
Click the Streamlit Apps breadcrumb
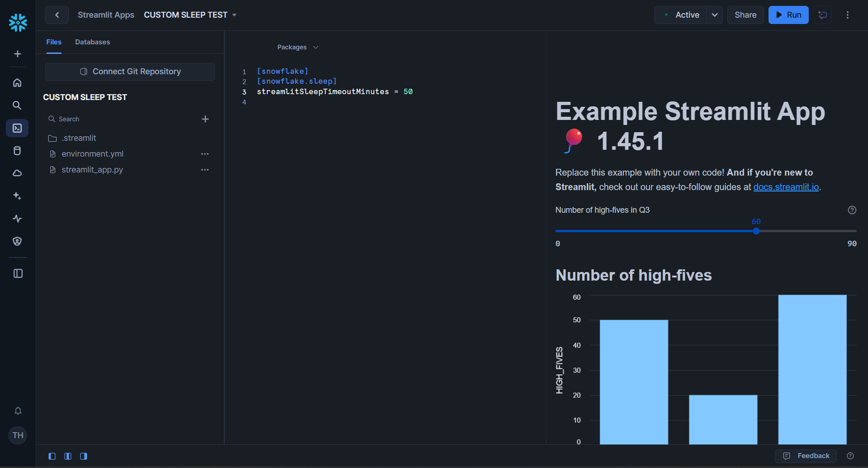[x=106, y=15]
